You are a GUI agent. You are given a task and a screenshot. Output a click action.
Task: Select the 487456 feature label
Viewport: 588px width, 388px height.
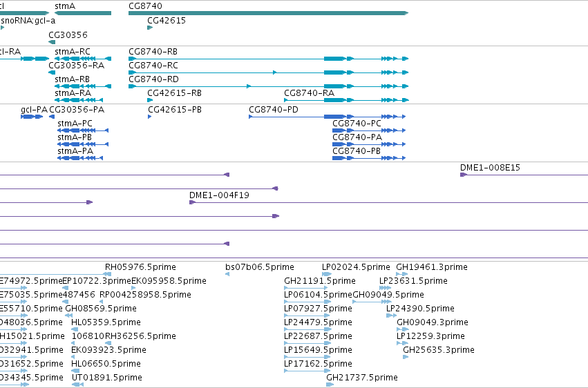click(x=79, y=295)
